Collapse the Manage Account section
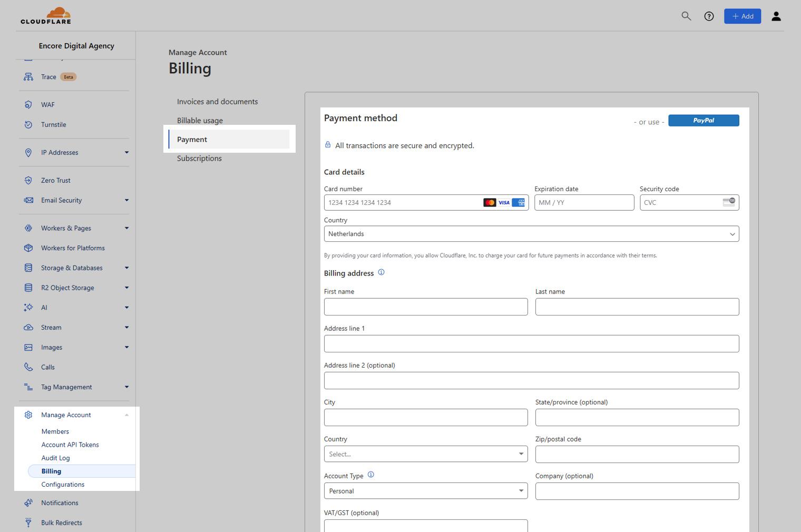The image size is (801, 532). pos(126,415)
